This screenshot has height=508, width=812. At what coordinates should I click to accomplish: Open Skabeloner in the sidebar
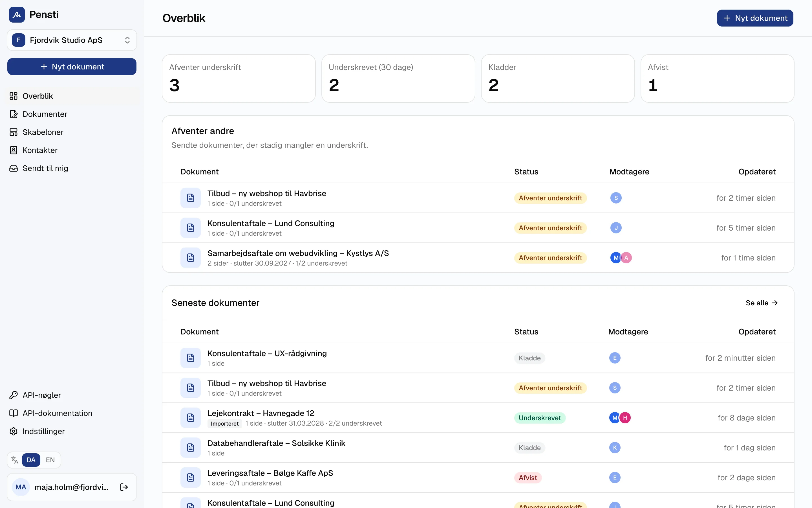tap(72, 132)
